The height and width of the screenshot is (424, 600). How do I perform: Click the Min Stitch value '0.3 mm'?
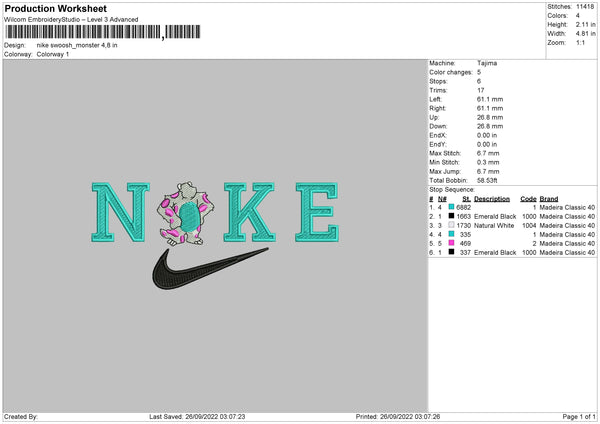[488, 162]
